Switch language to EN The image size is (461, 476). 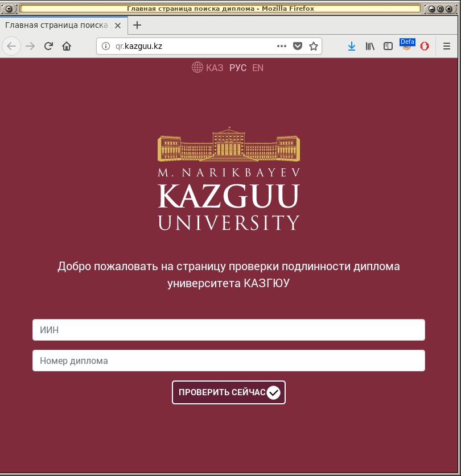pos(258,68)
